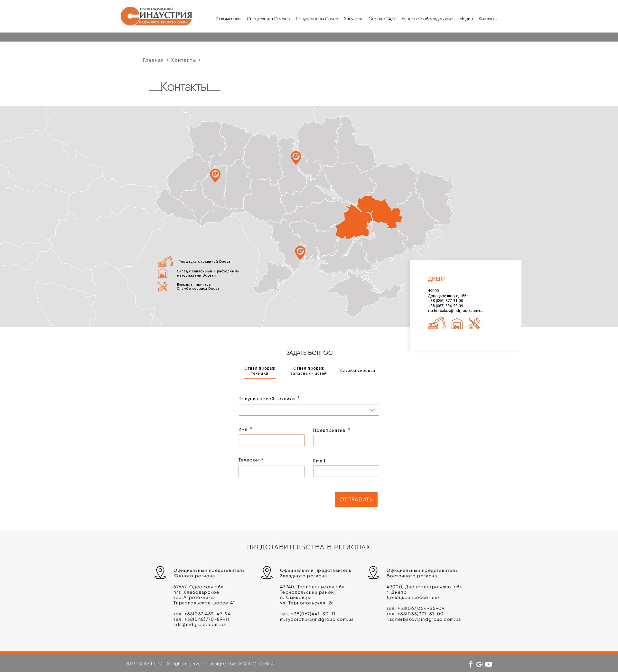Click the Industria company logo
618x672 pixels.
tap(156, 16)
